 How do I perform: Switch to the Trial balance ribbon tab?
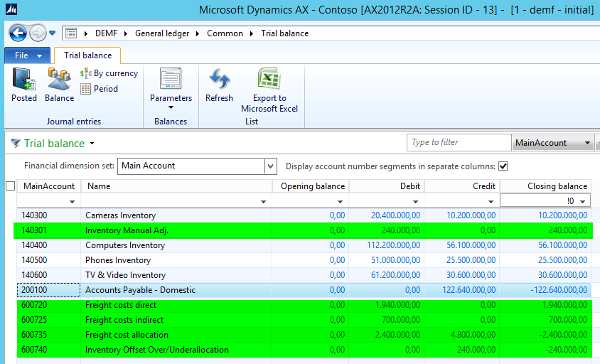coord(87,55)
